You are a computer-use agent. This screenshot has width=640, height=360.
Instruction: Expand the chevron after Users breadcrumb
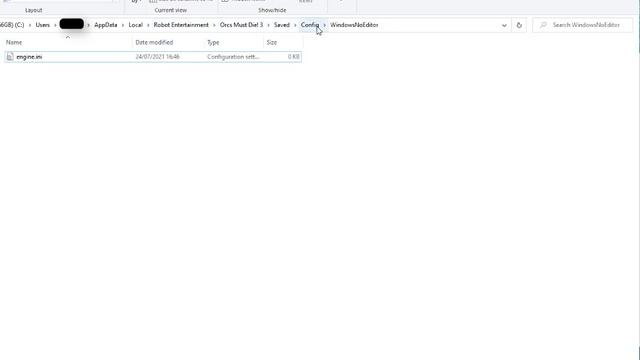point(55,25)
